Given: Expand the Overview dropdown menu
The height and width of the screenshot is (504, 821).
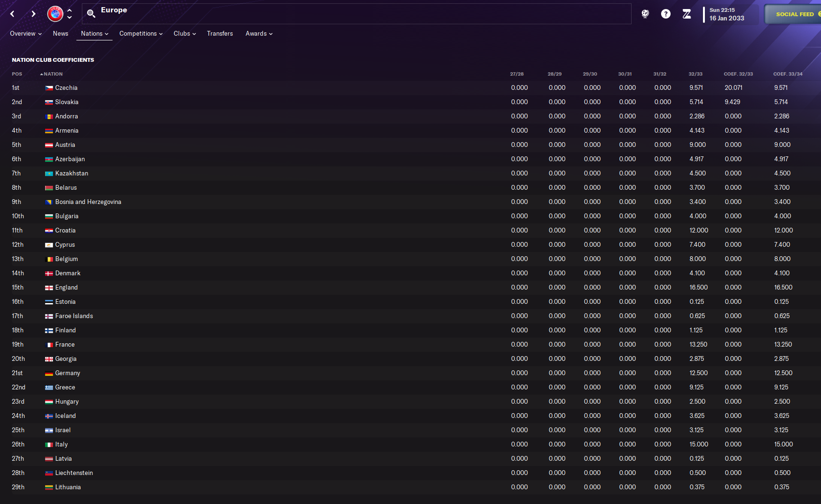Looking at the screenshot, I should [x=26, y=34].
